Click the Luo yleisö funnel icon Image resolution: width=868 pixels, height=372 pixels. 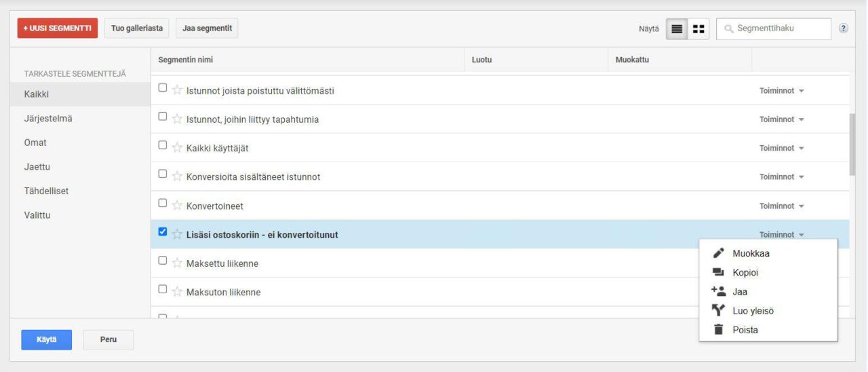point(719,311)
